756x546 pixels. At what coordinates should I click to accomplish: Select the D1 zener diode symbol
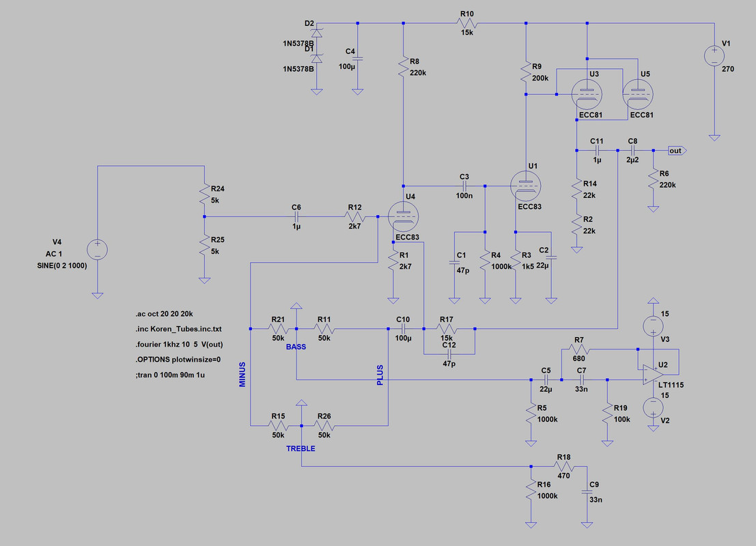(317, 58)
